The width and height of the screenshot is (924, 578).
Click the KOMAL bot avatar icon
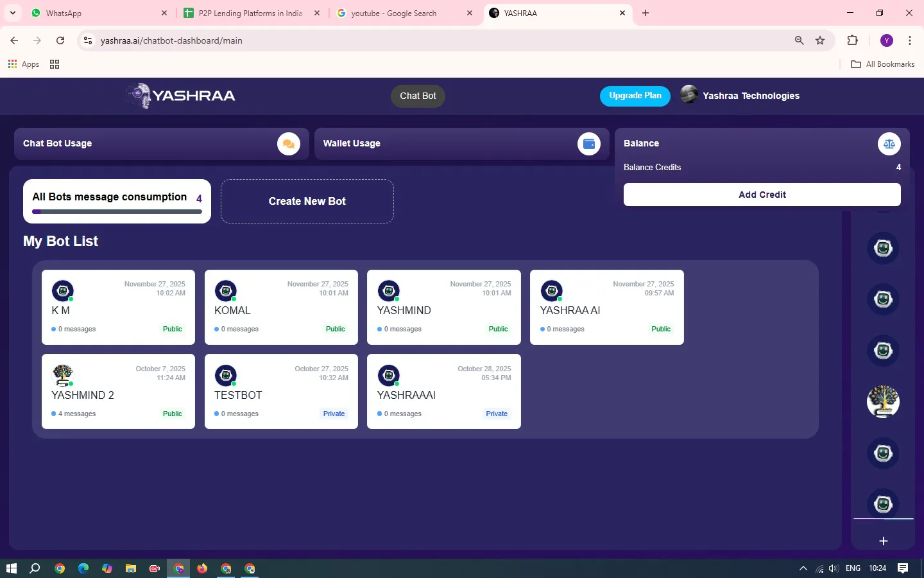226,291
